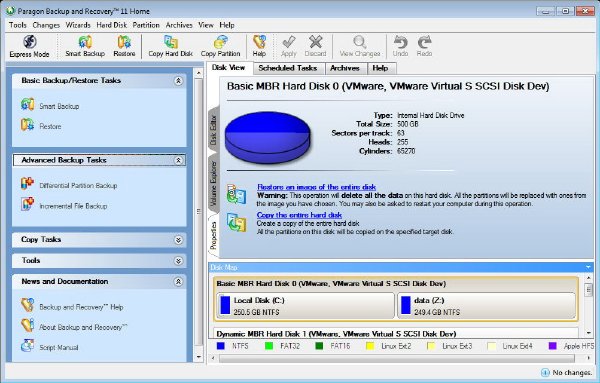Select Smart Backup in Basic Backup/Restore Tasks
This screenshot has width=600, height=383.
point(50,105)
